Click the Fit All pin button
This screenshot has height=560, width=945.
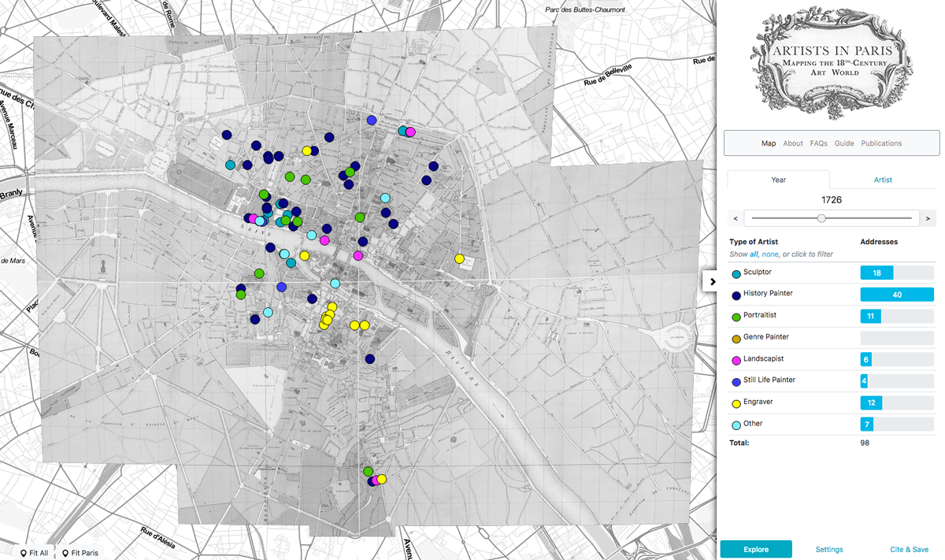click(x=34, y=553)
